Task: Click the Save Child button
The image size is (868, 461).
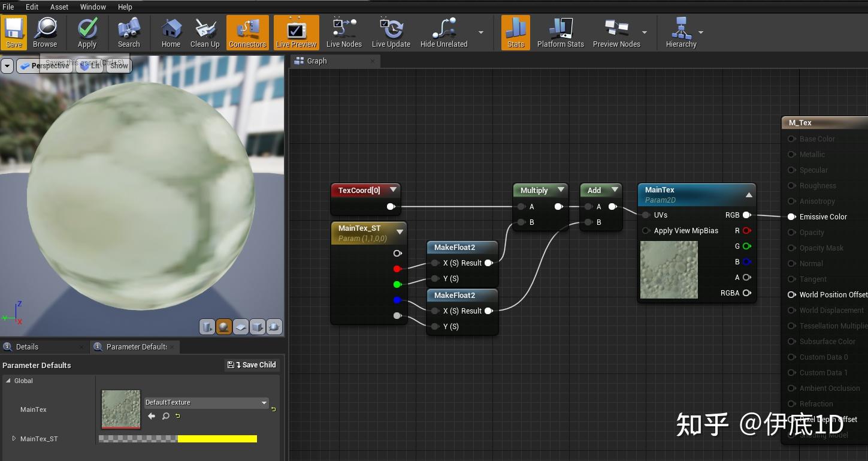Action: click(252, 364)
